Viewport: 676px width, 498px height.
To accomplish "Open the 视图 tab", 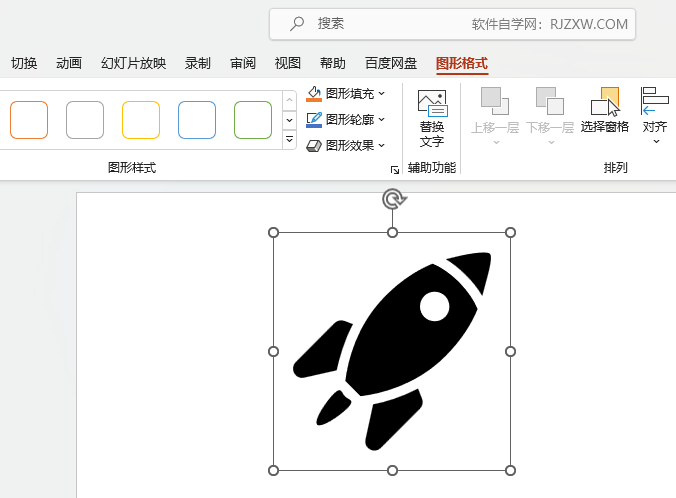I will point(288,63).
